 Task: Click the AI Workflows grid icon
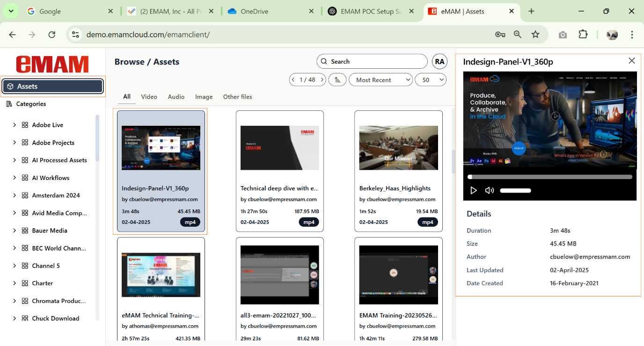25,178
